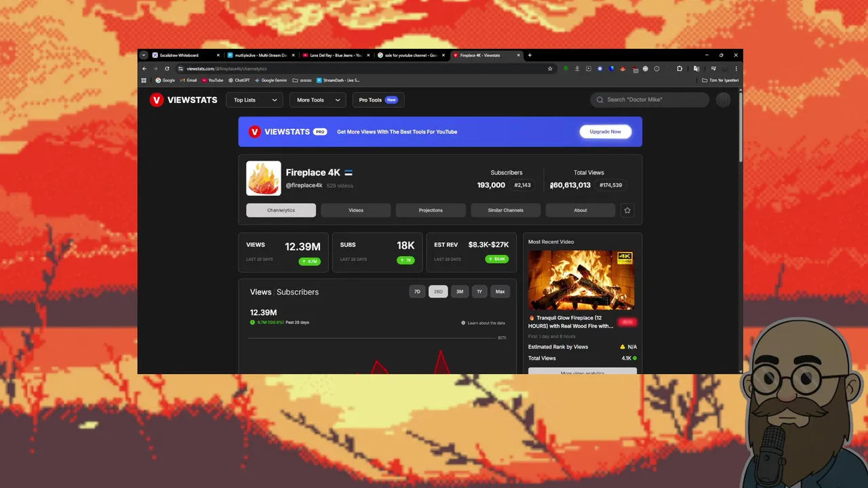The image size is (868, 488).
Task: Click the info icon beside Learn about the data
Action: pyautogui.click(x=463, y=323)
